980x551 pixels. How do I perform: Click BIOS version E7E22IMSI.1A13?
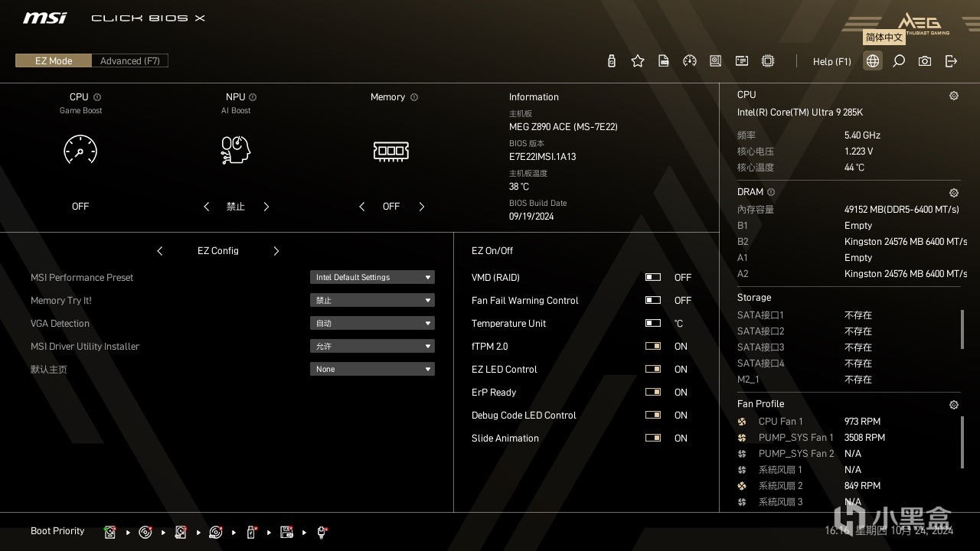tap(543, 157)
